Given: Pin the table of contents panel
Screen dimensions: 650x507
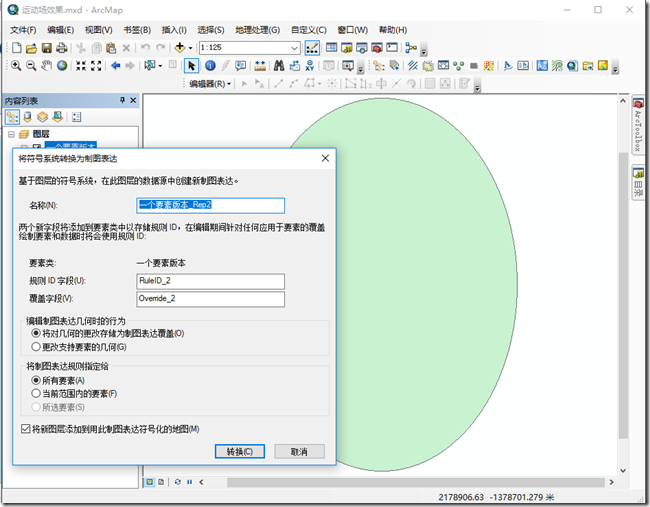Looking at the screenshot, I should [x=122, y=100].
